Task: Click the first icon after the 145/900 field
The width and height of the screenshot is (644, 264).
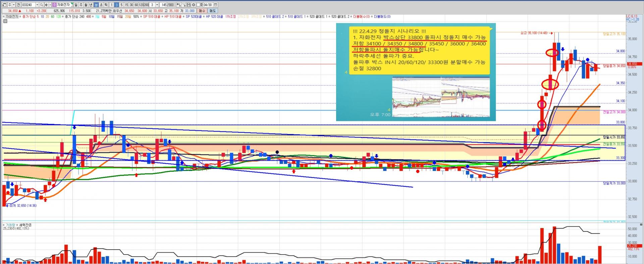Action: click(179, 5)
